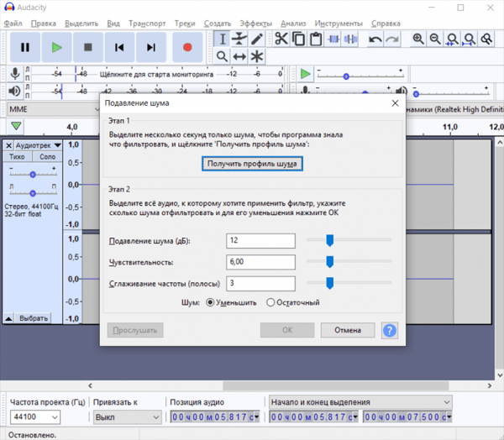Select the Envelope tool
This screenshot has height=440, width=504.
(239, 39)
